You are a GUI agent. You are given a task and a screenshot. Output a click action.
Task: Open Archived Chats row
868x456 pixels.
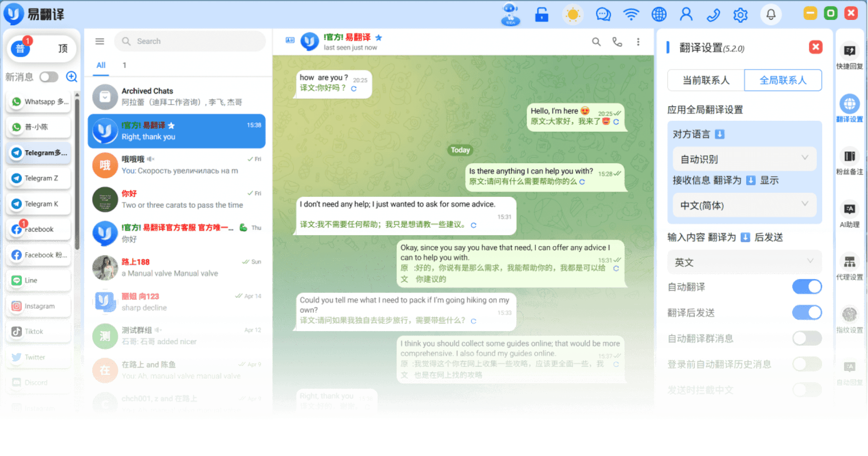[x=177, y=97]
